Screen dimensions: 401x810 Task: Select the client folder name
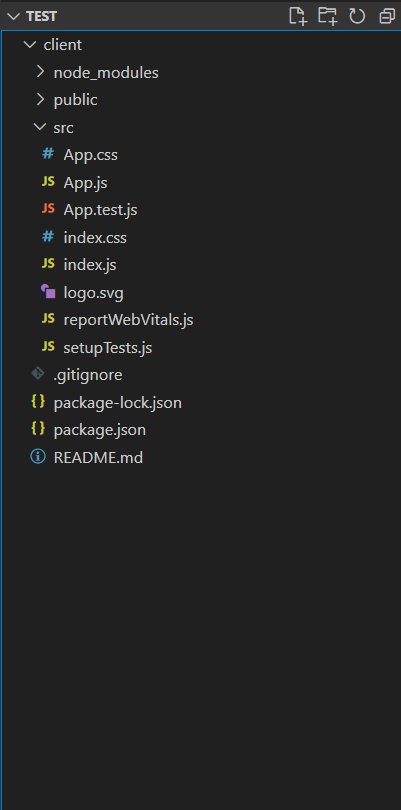click(63, 45)
